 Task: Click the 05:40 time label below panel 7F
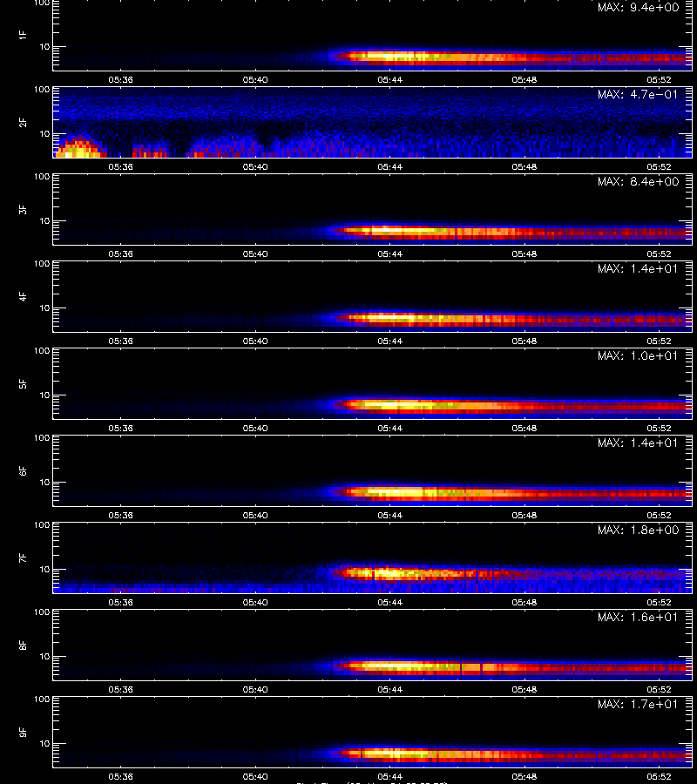(x=255, y=602)
